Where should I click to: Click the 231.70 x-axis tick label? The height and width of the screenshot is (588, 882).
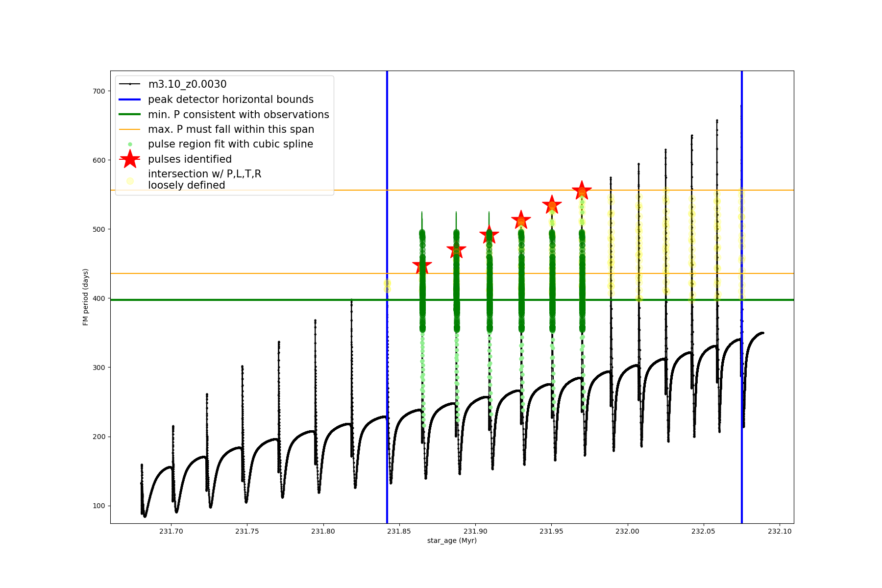(171, 531)
